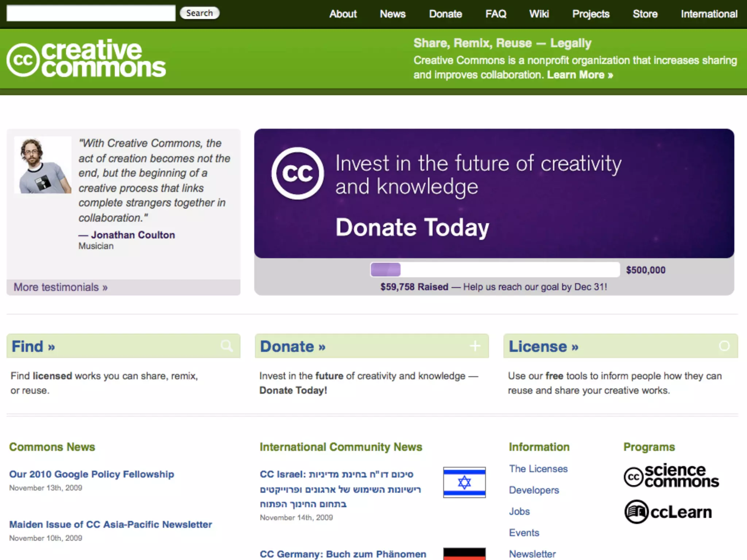The image size is (747, 560).
Task: Click into the search text field
Action: [91, 13]
